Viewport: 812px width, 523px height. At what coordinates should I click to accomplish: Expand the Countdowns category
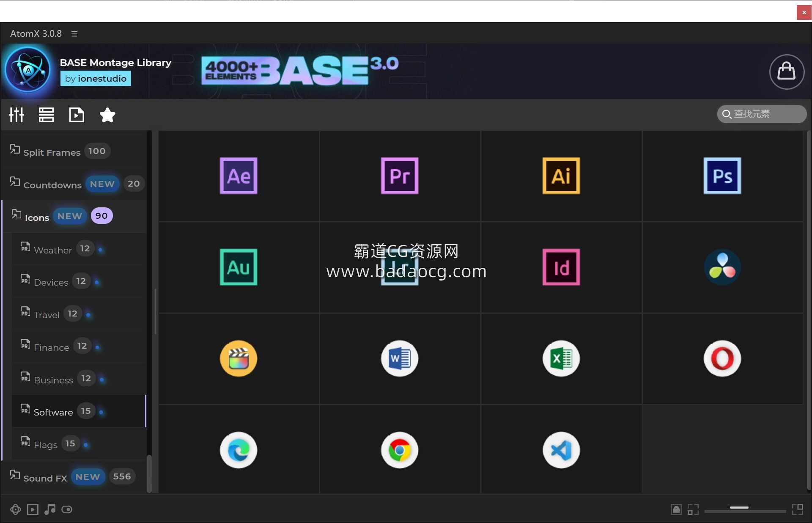click(x=74, y=184)
